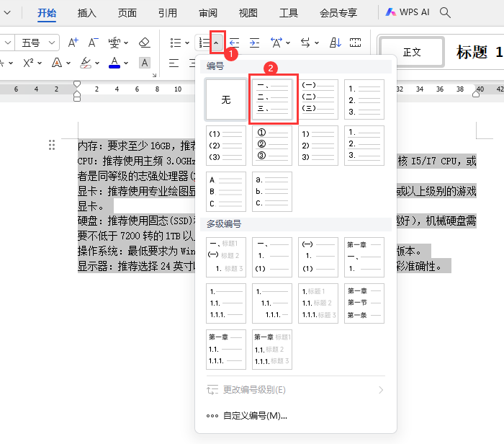504x444 pixels.
Task: Click the right indent marker on ruler
Action: point(476,93)
